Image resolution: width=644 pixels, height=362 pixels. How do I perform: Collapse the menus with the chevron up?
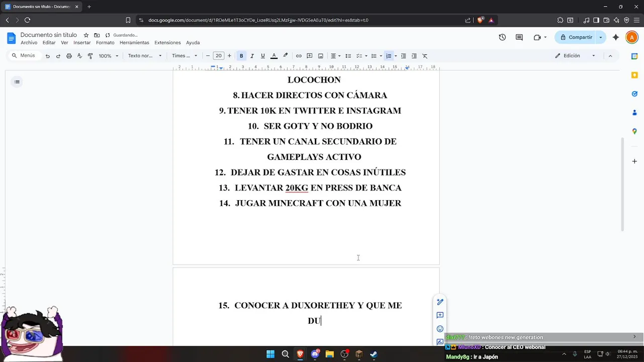[610, 56]
